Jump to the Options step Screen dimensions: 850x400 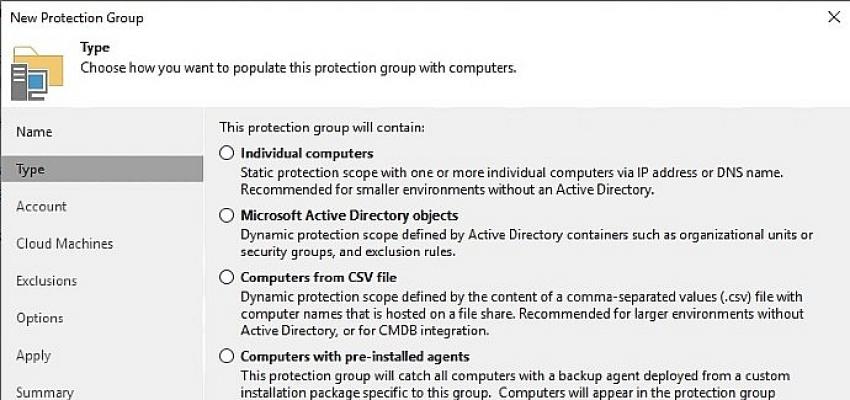pos(40,318)
